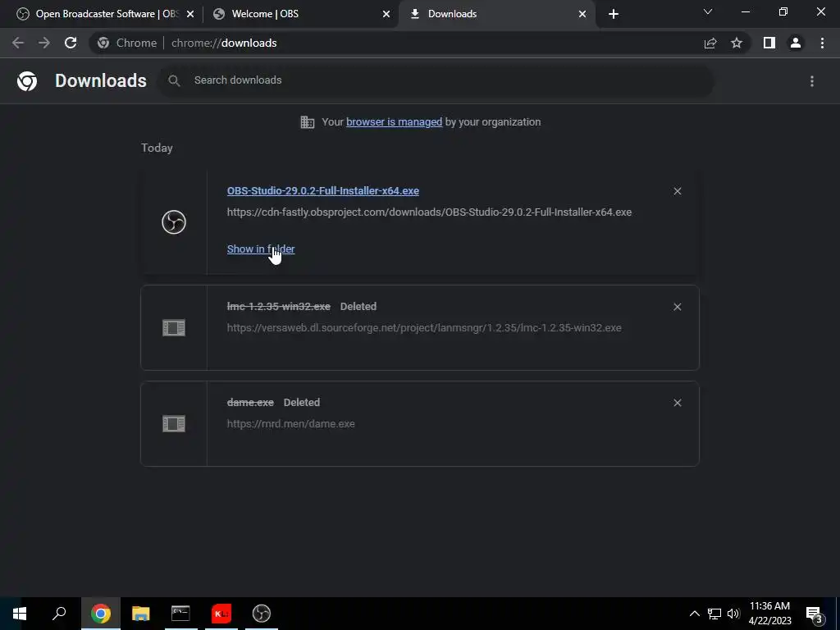Click the mrd.men/dame.exe URL
This screenshot has width=840, height=630.
pos(291,424)
